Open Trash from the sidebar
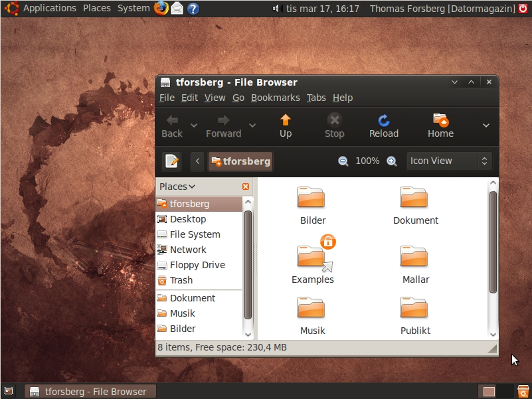 pyautogui.click(x=199, y=280)
